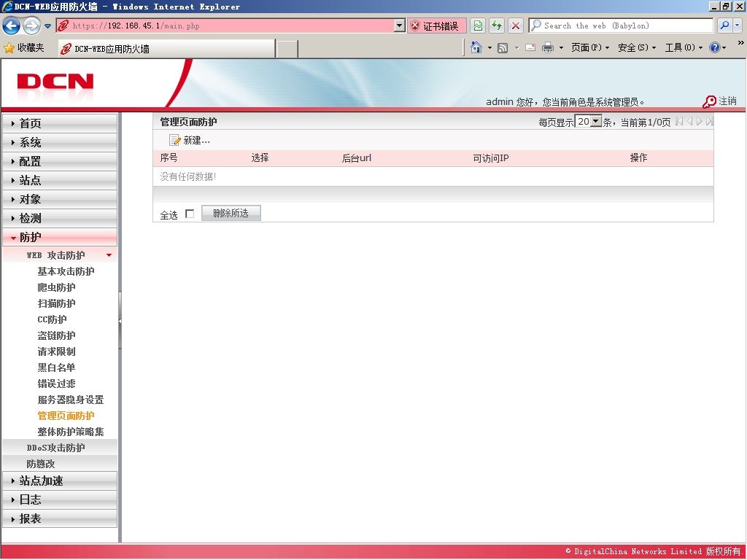
Task: Expand the 配置 sidebar section
Action: (x=60, y=161)
